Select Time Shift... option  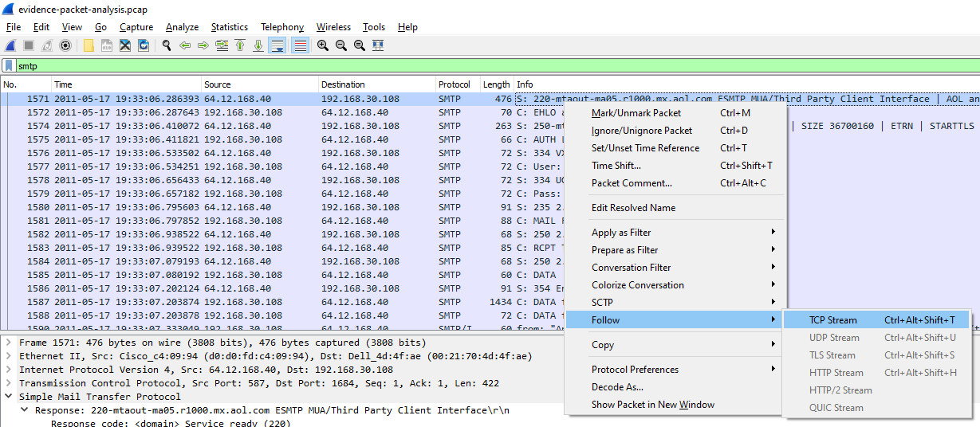point(675,166)
